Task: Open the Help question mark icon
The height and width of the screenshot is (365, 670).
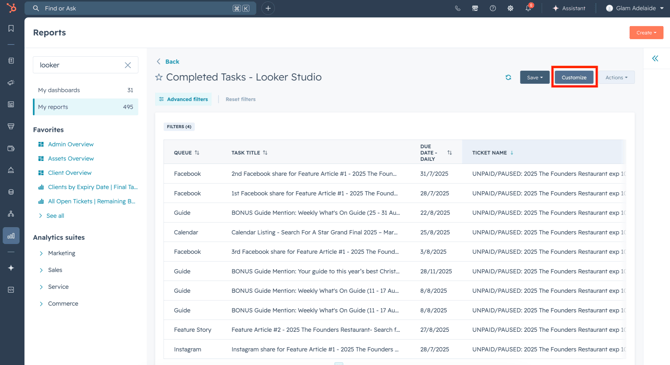Action: tap(493, 8)
